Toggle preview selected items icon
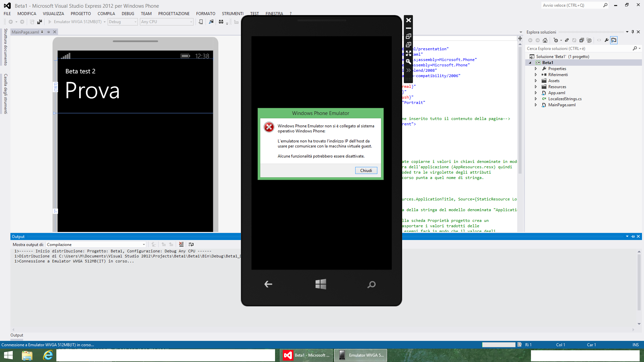The width and height of the screenshot is (644, 362). pos(614,40)
